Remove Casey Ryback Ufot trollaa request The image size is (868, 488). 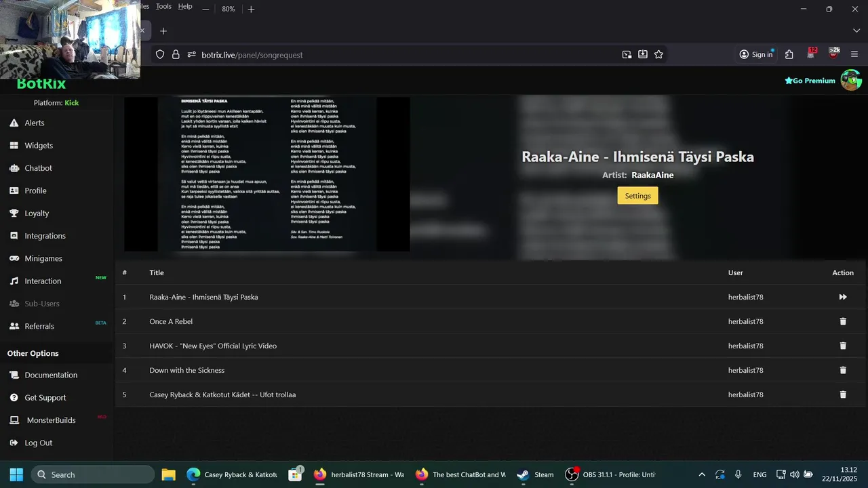point(843,394)
